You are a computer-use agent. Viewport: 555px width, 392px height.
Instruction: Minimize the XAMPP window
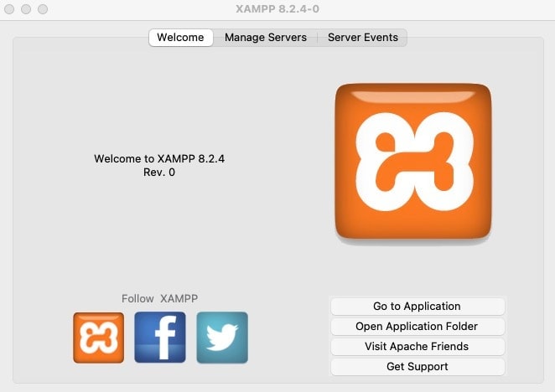click(x=26, y=9)
